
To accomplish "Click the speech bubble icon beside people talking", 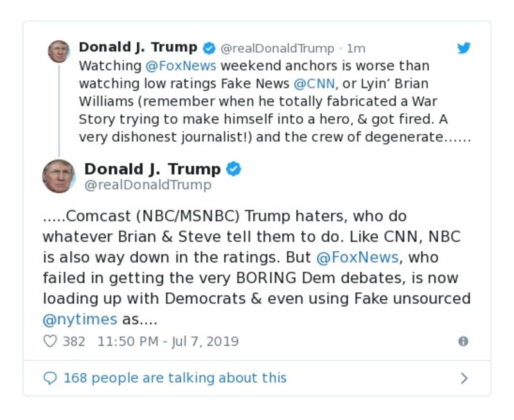I will tap(51, 378).
